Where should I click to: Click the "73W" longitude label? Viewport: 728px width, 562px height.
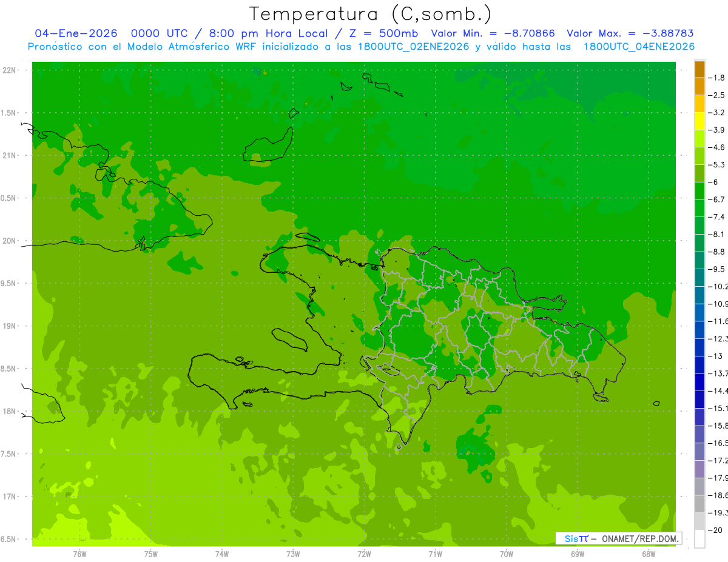click(x=293, y=554)
